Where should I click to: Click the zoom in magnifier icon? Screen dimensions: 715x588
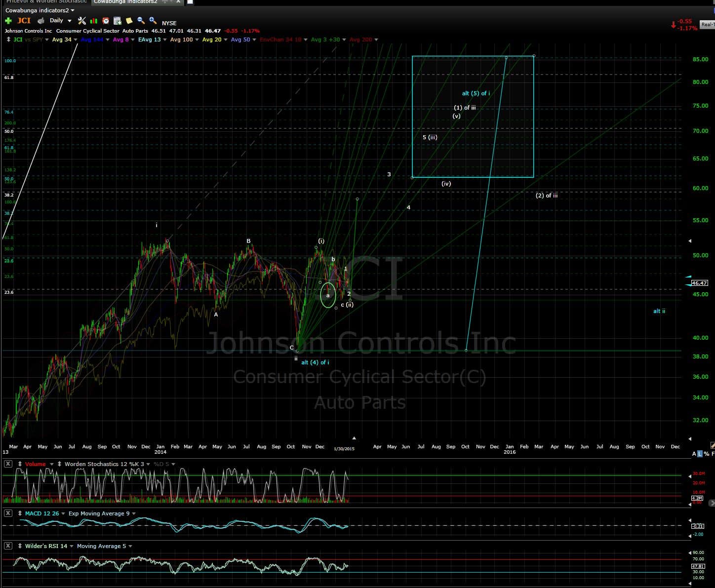point(153,20)
